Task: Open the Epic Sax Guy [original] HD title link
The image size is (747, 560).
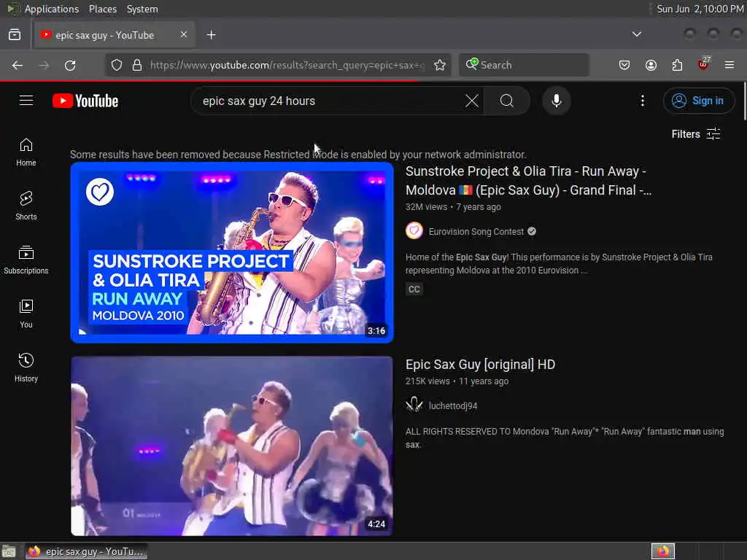Action: (x=480, y=365)
